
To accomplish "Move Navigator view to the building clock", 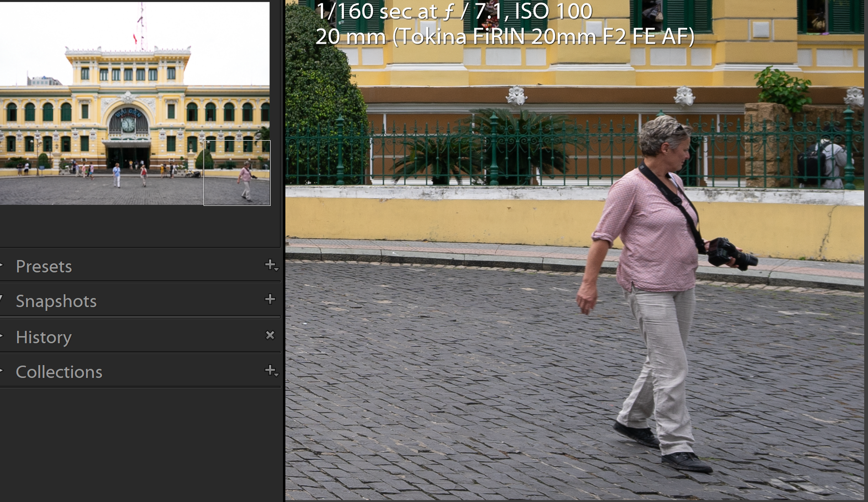I will click(x=128, y=125).
